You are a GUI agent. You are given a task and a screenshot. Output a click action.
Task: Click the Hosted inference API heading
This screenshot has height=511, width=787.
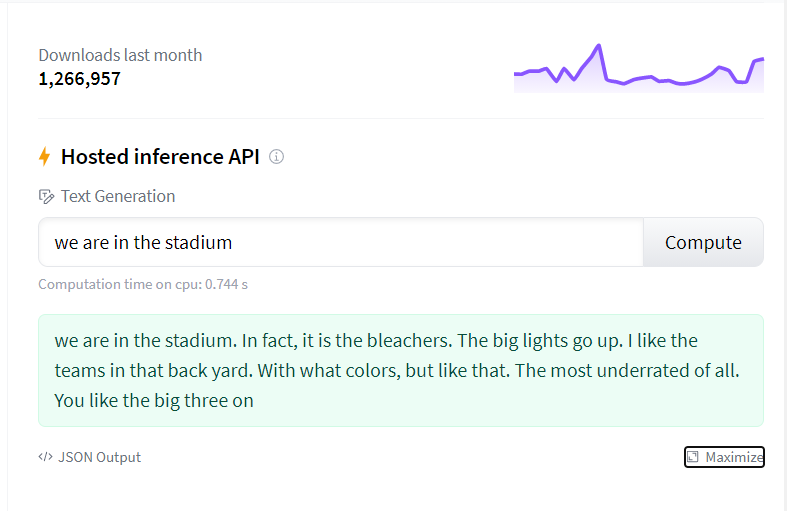(x=160, y=157)
